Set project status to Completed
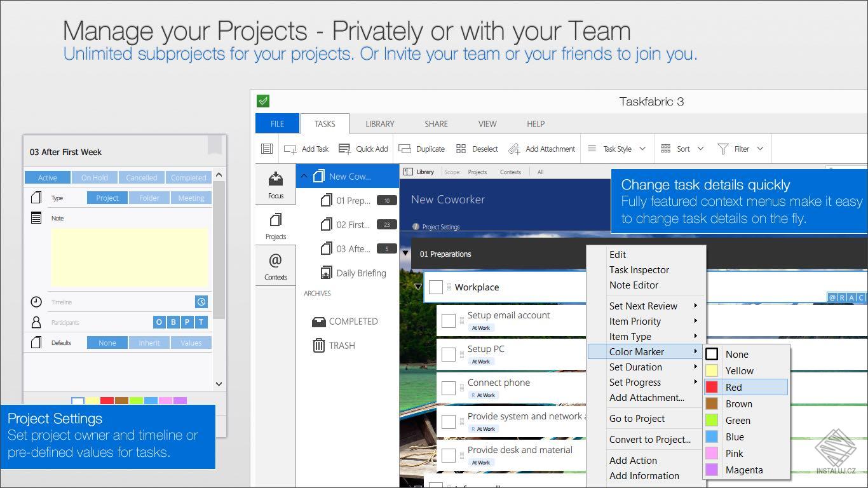Image resolution: width=868 pixels, height=488 pixels. click(188, 177)
